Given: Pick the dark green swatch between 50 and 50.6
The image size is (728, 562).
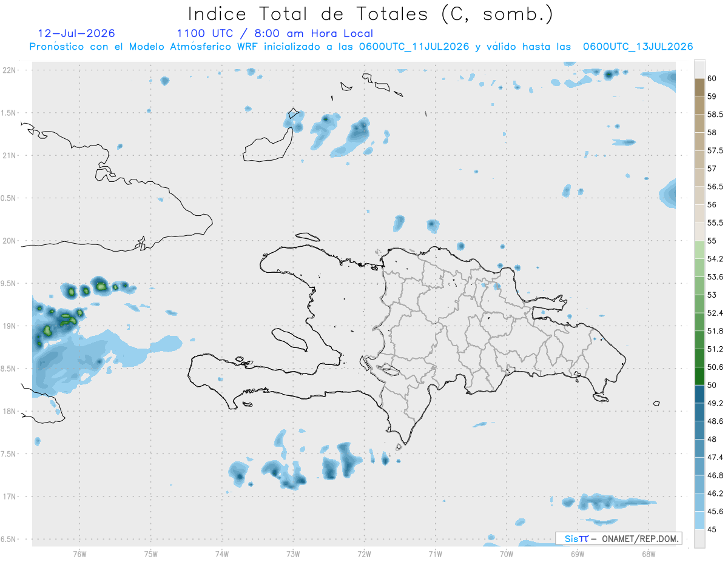Looking at the screenshot, I should pyautogui.click(x=699, y=376).
